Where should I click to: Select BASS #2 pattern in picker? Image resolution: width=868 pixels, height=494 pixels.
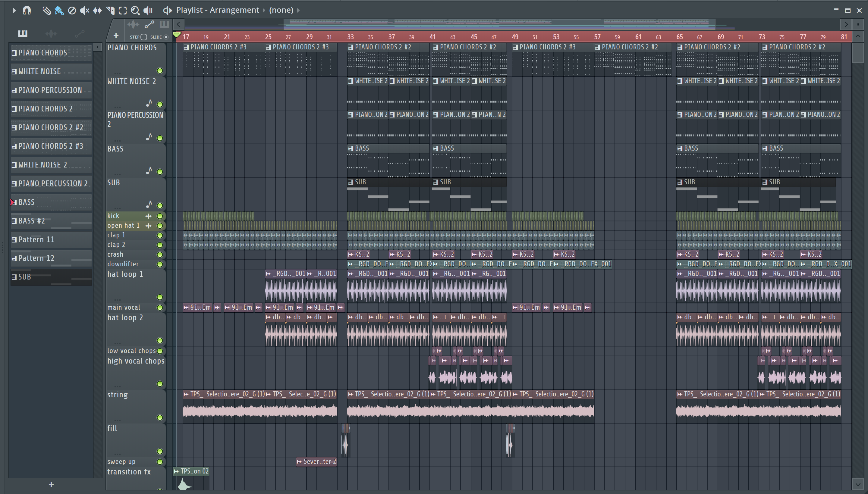click(x=51, y=220)
